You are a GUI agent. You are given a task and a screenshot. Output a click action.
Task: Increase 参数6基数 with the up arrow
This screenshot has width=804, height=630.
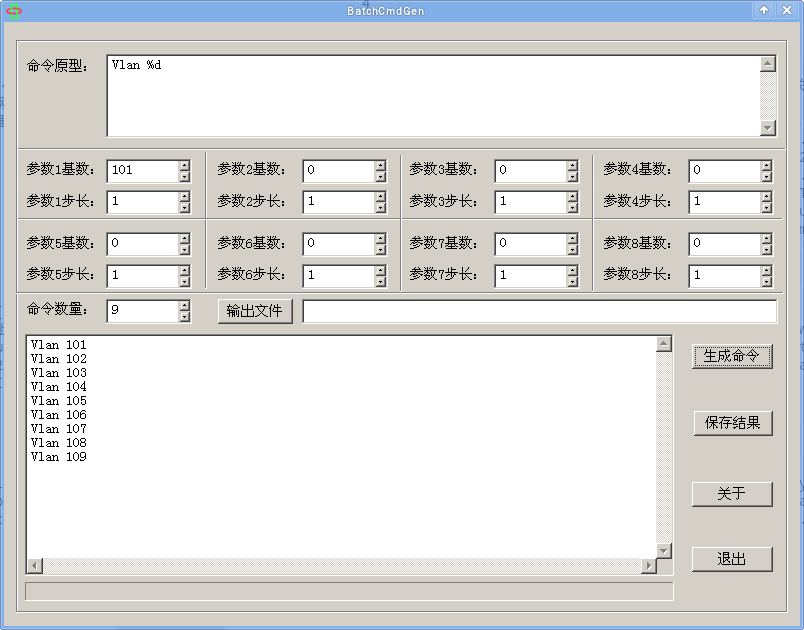(x=380, y=238)
